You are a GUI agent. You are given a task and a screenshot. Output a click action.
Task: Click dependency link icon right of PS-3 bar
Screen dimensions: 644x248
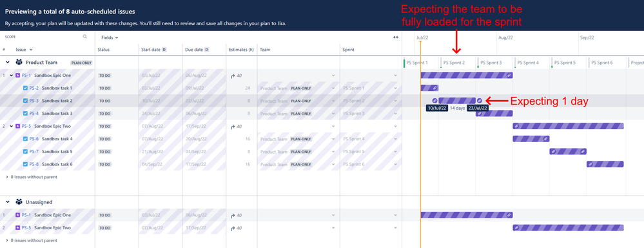pos(480,100)
